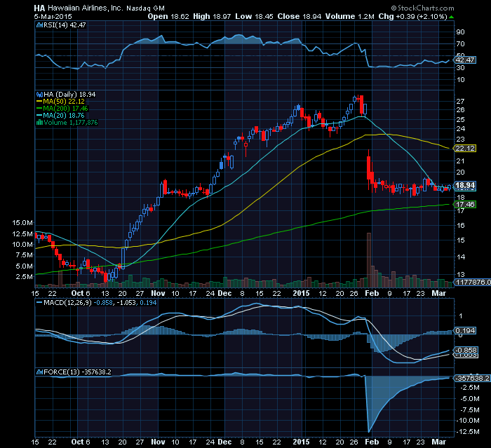Click the 18.94 last price tag
The width and height of the screenshot is (491, 448).
point(465,185)
